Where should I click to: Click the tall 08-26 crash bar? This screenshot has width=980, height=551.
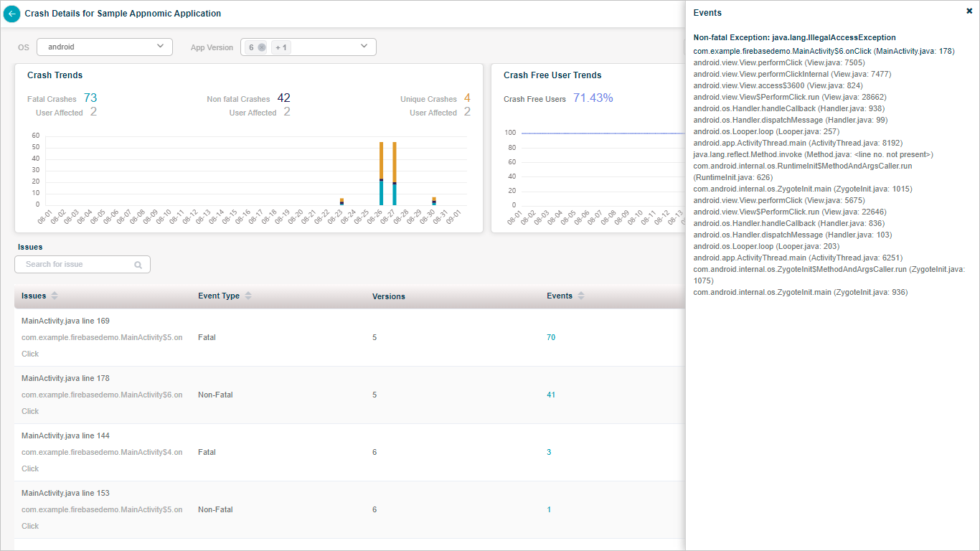381,174
